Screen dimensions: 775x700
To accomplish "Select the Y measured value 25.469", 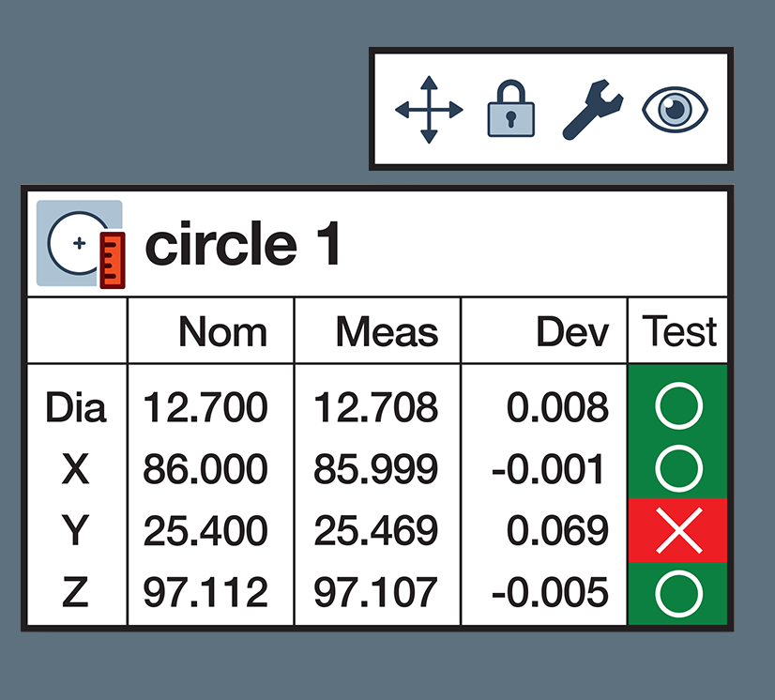I will pyautogui.click(x=376, y=531).
